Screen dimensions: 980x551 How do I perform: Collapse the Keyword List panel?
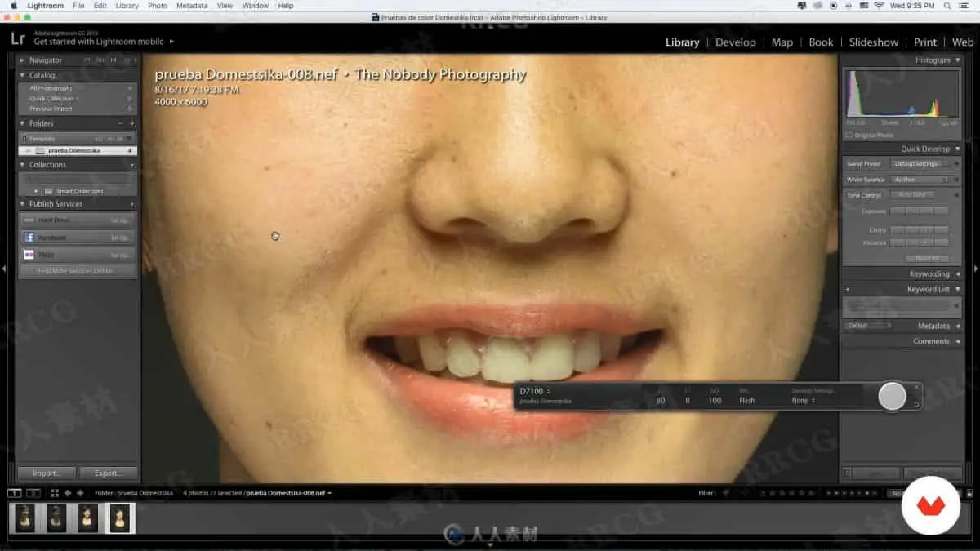[957, 290]
